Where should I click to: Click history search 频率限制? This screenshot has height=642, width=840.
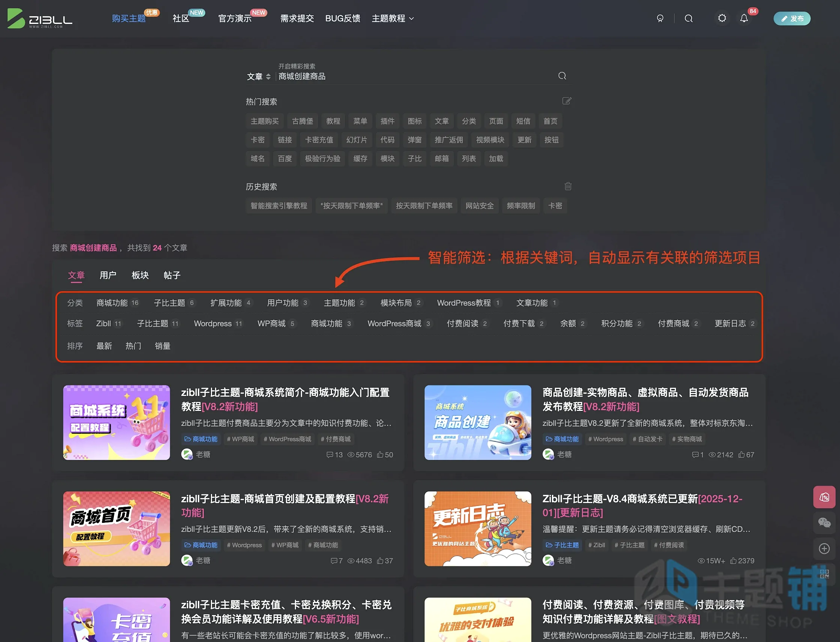point(520,206)
